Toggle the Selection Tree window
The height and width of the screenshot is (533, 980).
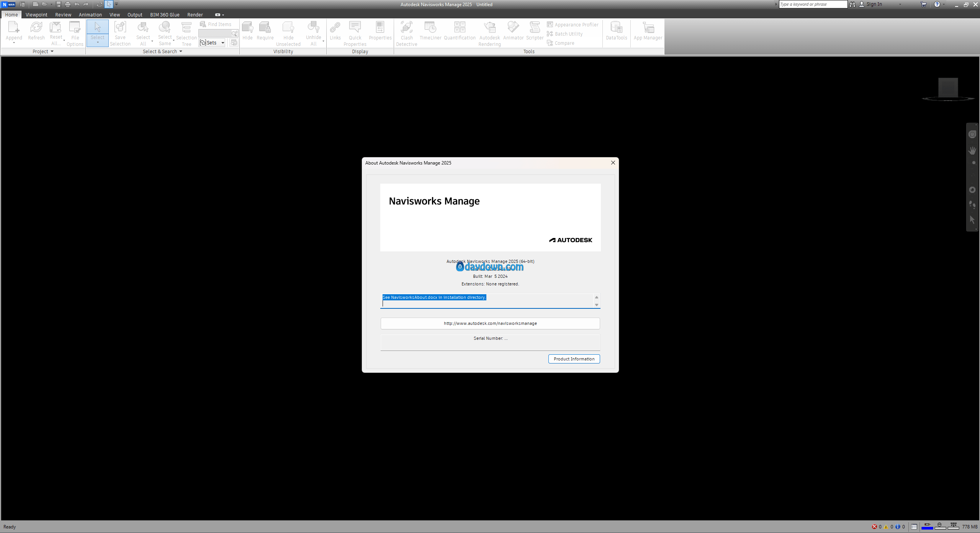pyautogui.click(x=186, y=33)
